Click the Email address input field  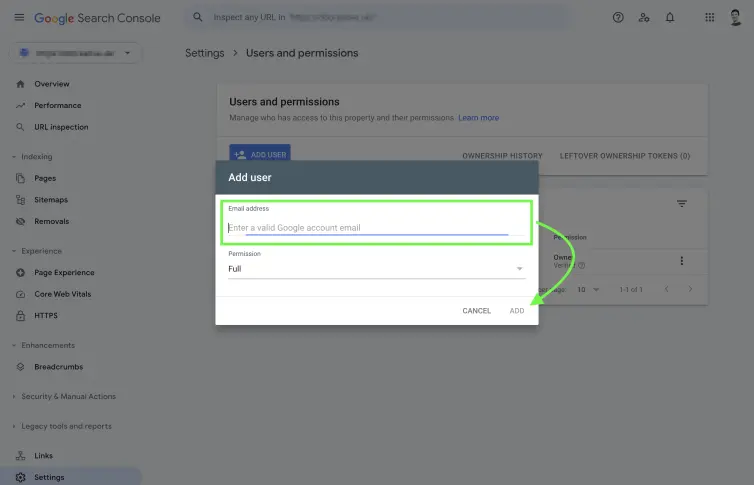pos(367,228)
